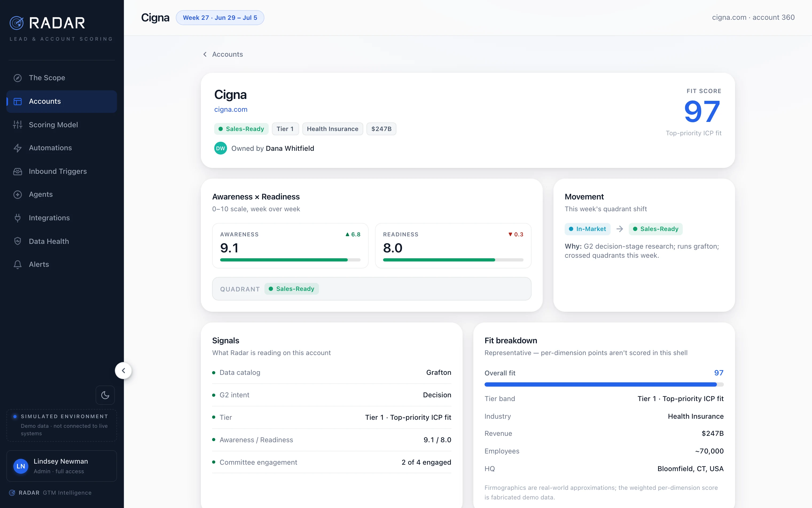Click the Readiness progress bar
Screen dimensions: 812x508
pyautogui.click(x=453, y=260)
